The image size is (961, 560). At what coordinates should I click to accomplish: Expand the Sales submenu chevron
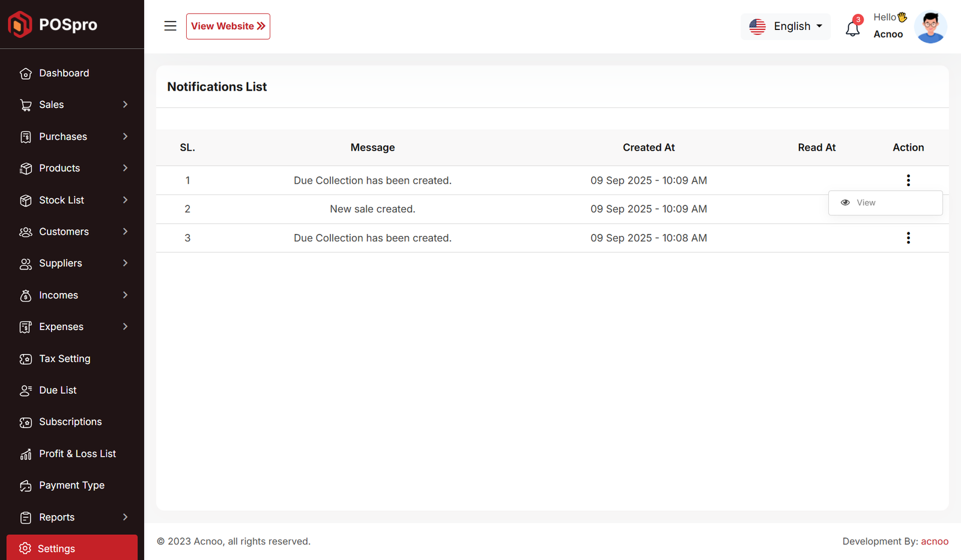tap(125, 104)
